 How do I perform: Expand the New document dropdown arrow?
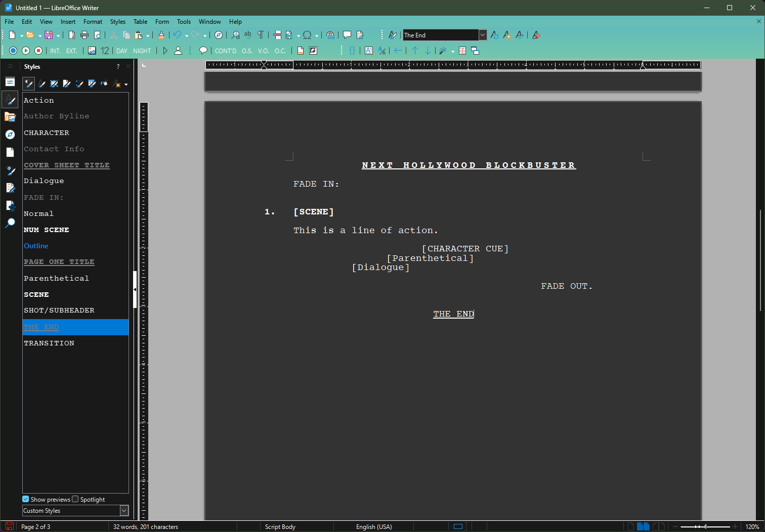(22, 35)
